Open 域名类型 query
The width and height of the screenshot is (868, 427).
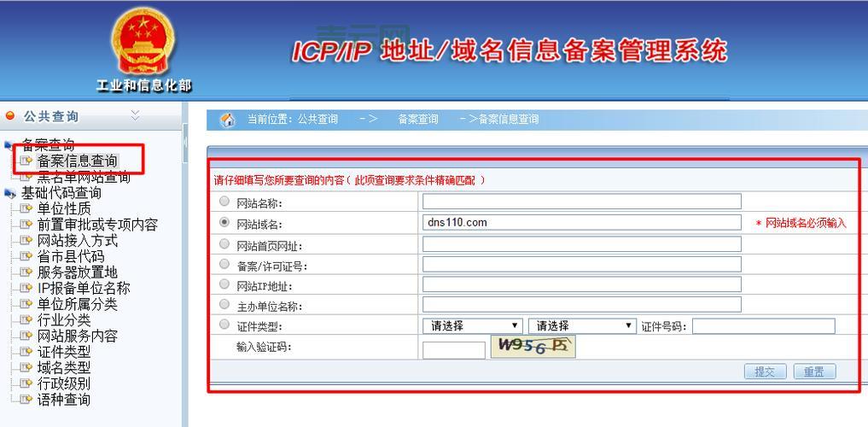click(x=64, y=367)
